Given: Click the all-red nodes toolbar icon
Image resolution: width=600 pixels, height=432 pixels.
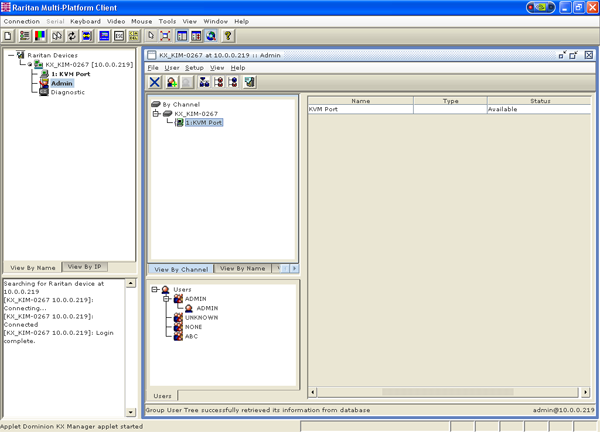Looking at the screenshot, I should (218, 82).
